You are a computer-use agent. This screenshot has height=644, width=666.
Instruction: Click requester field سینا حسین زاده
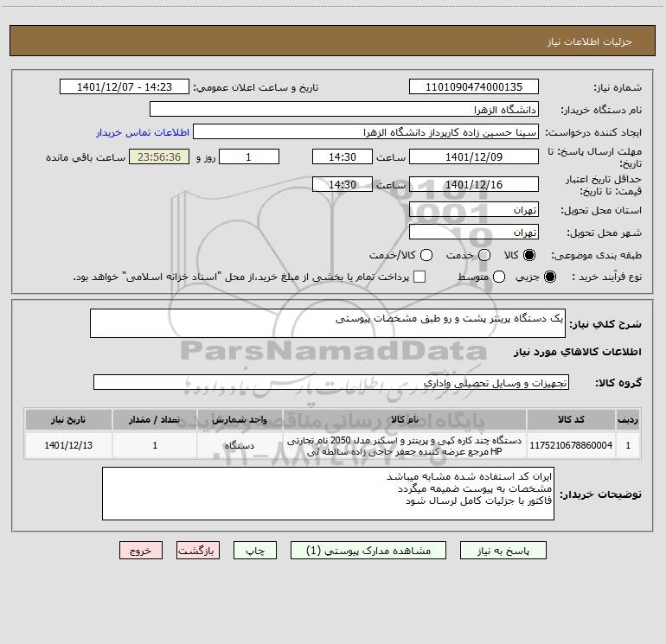pos(366,131)
